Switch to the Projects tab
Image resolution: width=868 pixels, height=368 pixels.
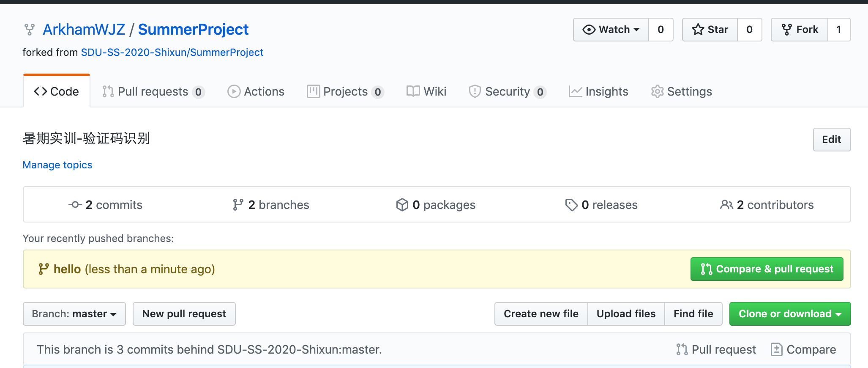coord(345,91)
